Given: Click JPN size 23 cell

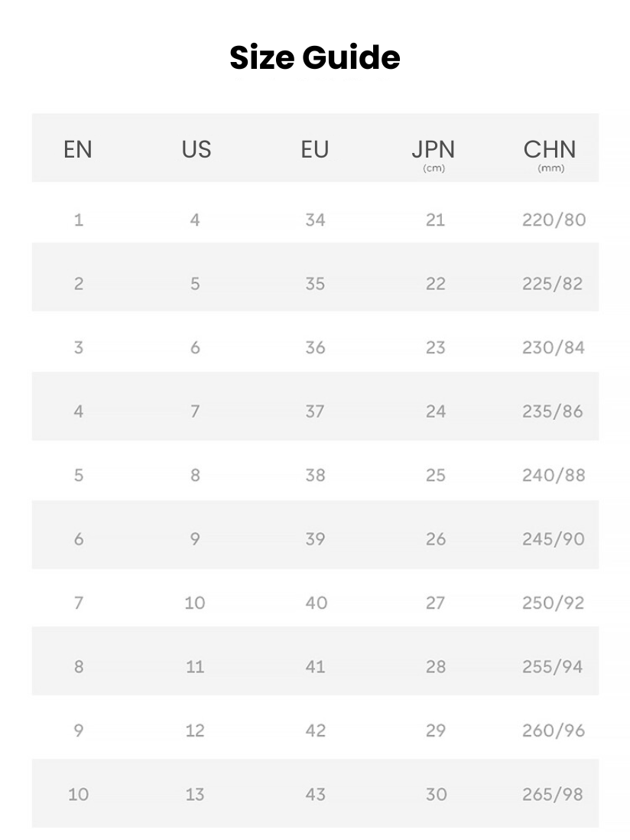Looking at the screenshot, I should [435, 347].
